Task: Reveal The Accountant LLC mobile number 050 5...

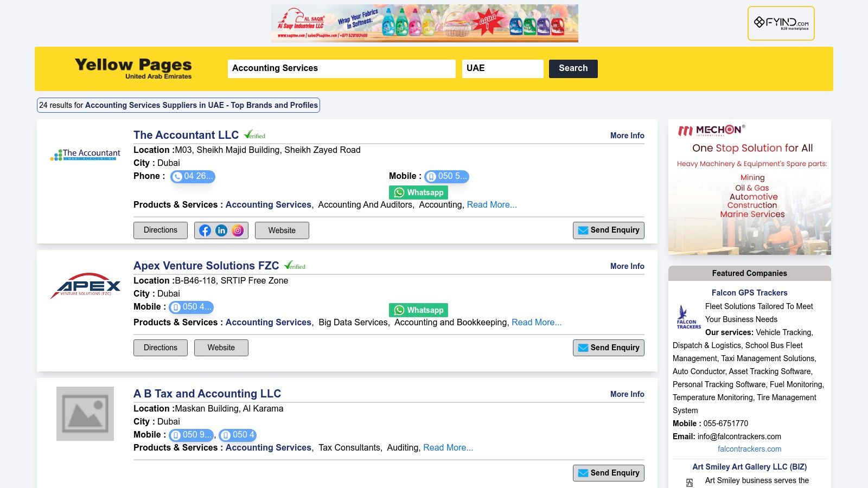Action: [x=446, y=176]
